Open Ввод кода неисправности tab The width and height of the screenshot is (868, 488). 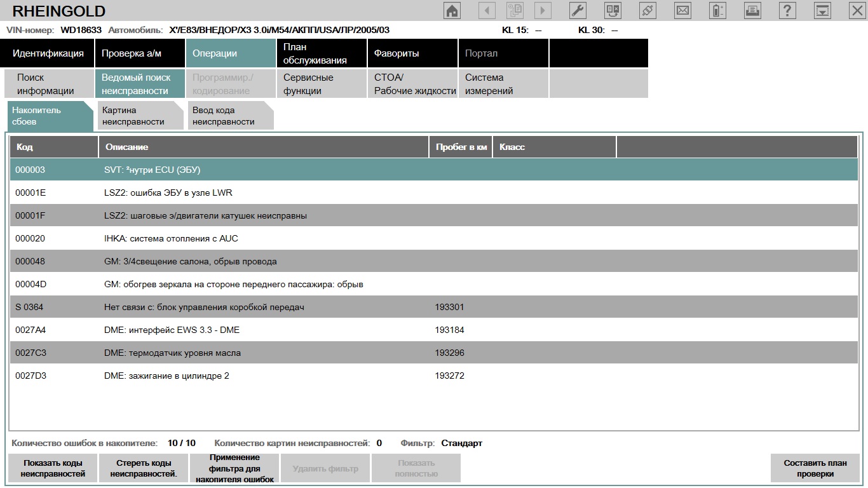(x=231, y=116)
